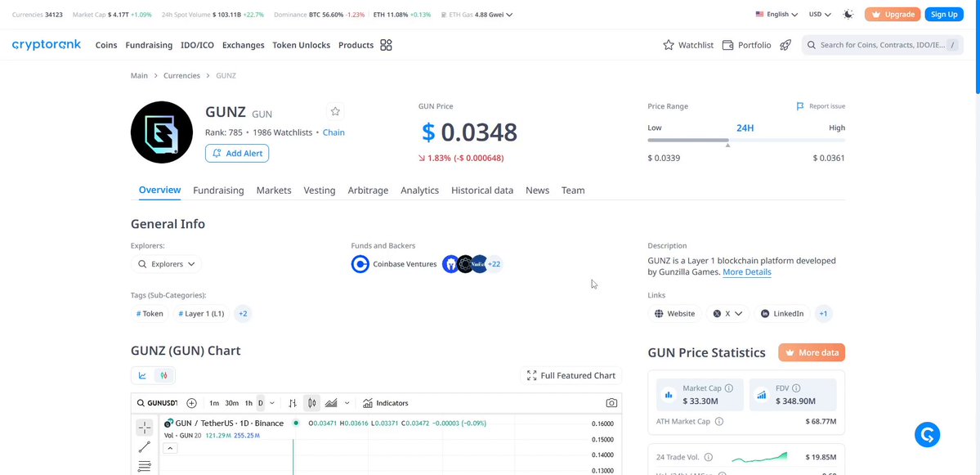Viewport: 980px width, 475px height.
Task: Open the products grid icon
Action: coord(387,45)
